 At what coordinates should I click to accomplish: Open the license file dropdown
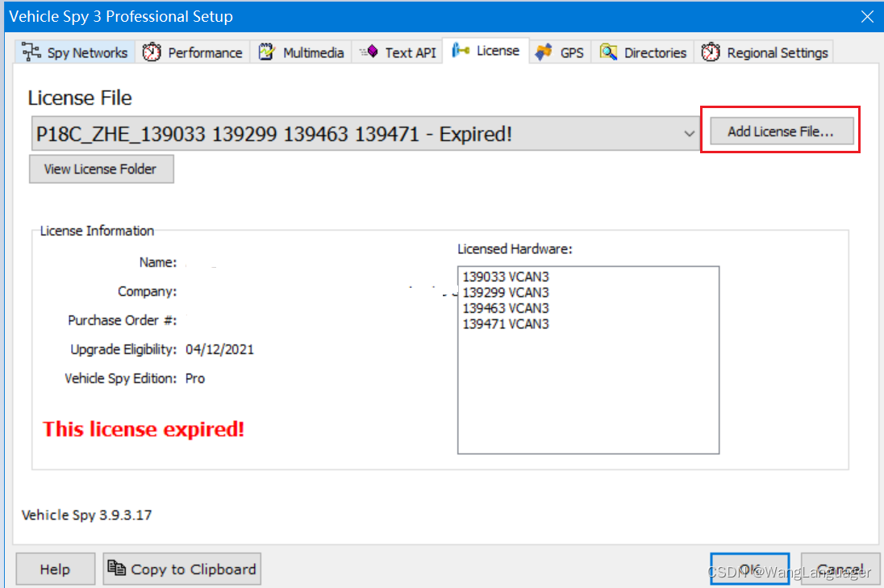click(x=688, y=133)
